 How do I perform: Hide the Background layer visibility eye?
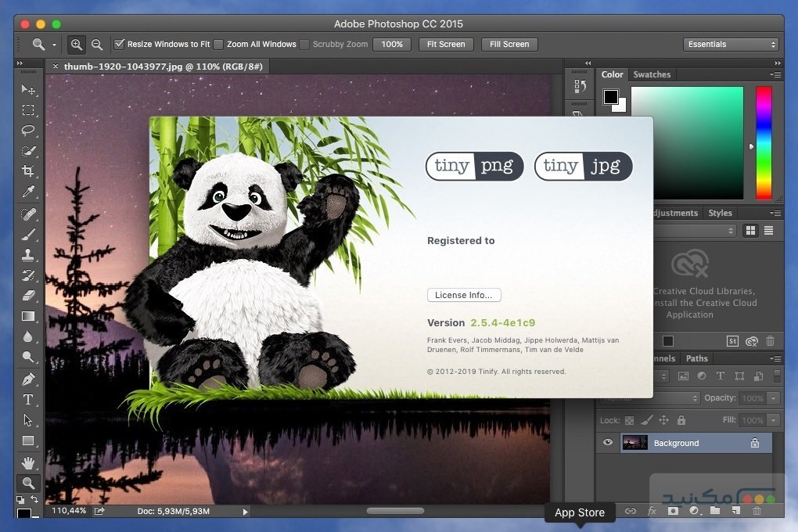607,443
